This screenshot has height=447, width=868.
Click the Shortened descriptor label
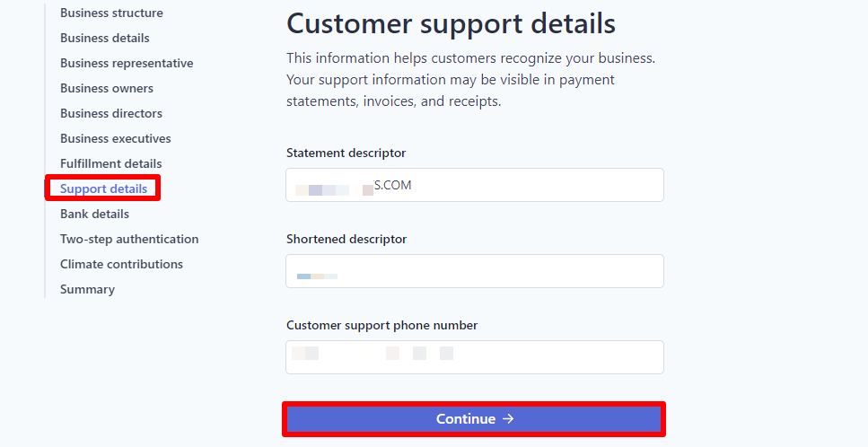(x=346, y=240)
